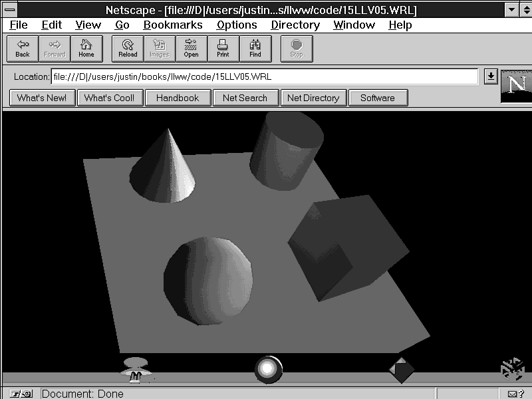532x399 pixels.
Task: Click the Net Search button
Action: [245, 98]
